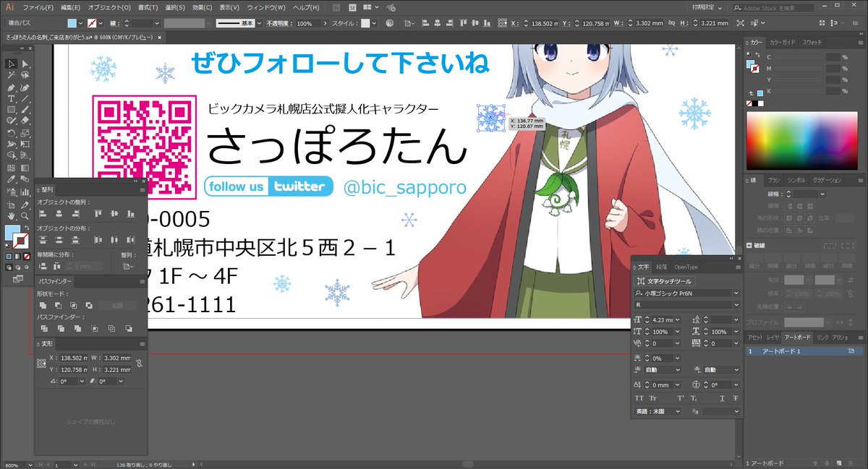Switch to the スウォッチ tab
This screenshot has height=469, width=868.
coord(812,43)
